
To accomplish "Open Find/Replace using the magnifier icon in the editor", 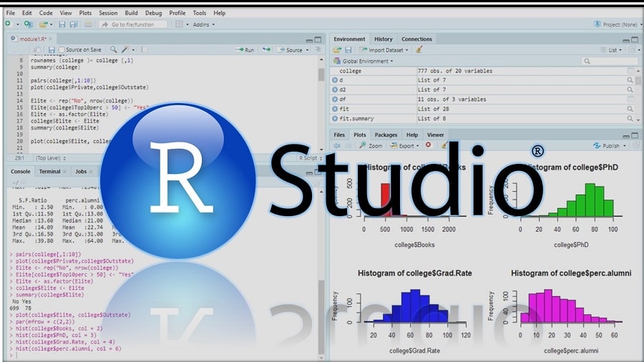I will coord(113,49).
